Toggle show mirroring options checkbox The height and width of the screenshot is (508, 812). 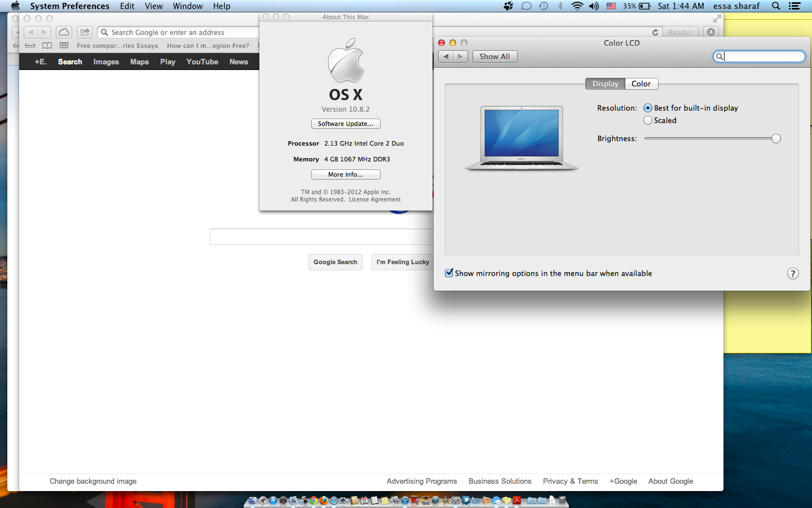pos(449,273)
